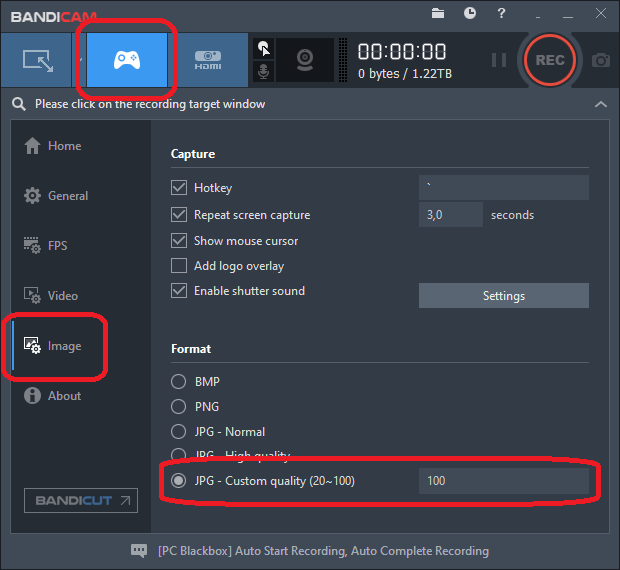Open the scheduled recording clock icon
This screenshot has width=620, height=570.
point(470,13)
